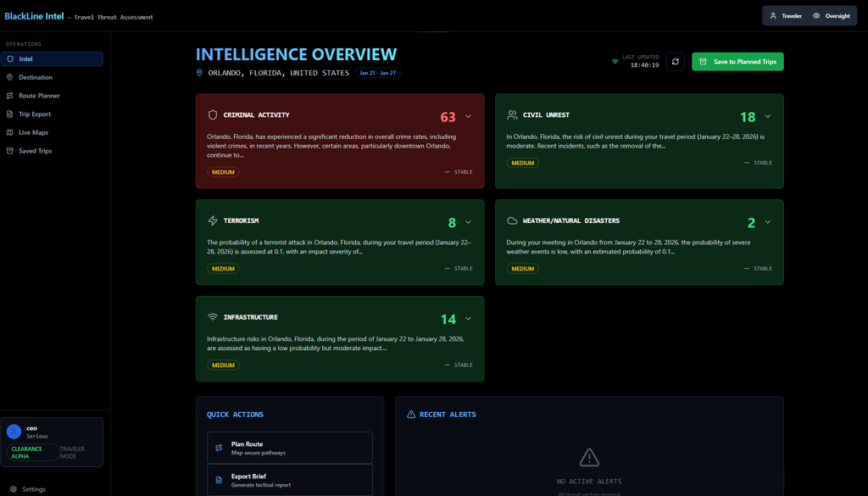
Task: Switch to Traveler mode in top bar
Action: (x=786, y=16)
